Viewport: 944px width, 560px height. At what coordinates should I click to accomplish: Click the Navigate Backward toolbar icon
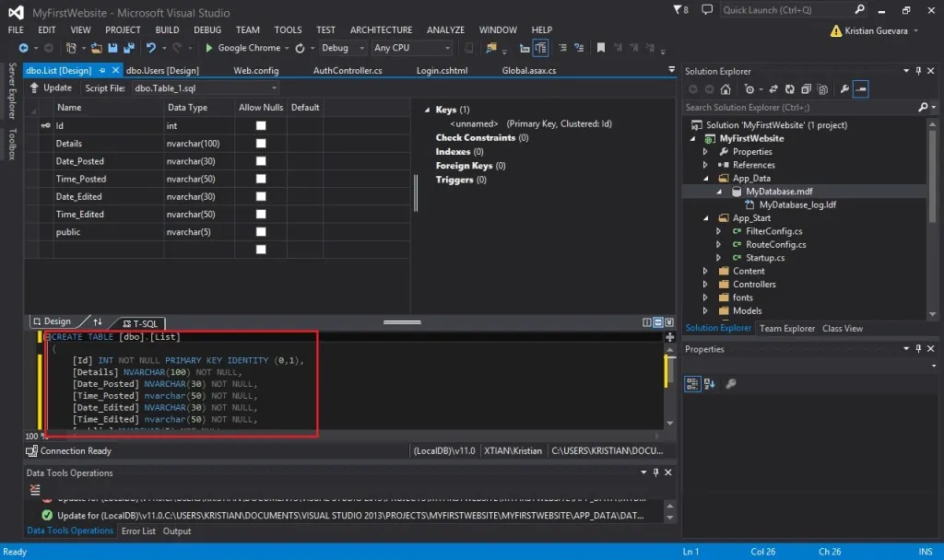tap(23, 48)
